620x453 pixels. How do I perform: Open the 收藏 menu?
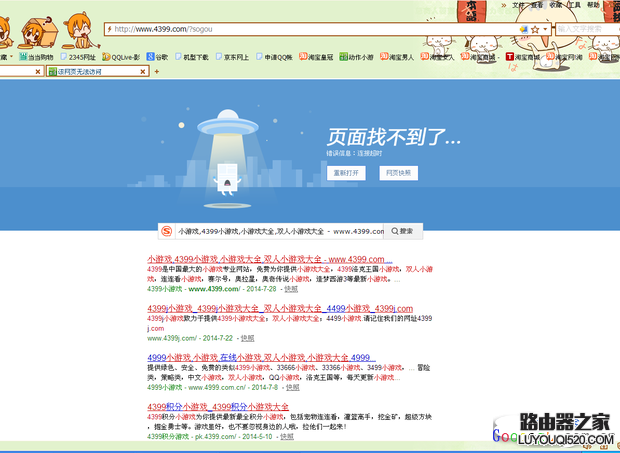point(556,5)
